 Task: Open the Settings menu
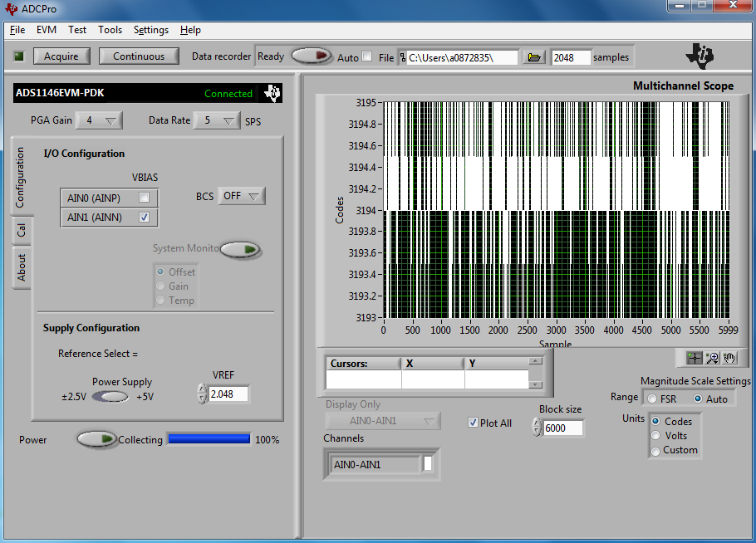pos(151,30)
